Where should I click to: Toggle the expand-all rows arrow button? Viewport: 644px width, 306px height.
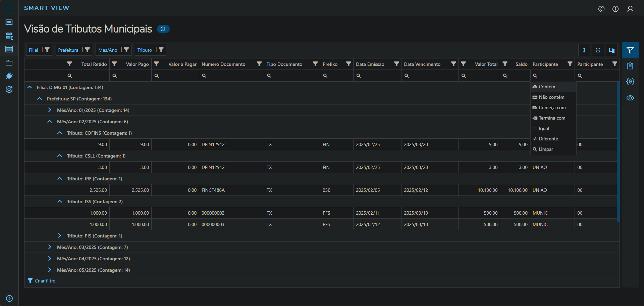click(584, 50)
